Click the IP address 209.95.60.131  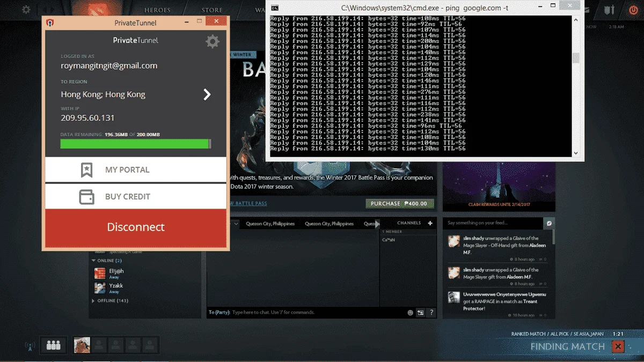tap(87, 118)
